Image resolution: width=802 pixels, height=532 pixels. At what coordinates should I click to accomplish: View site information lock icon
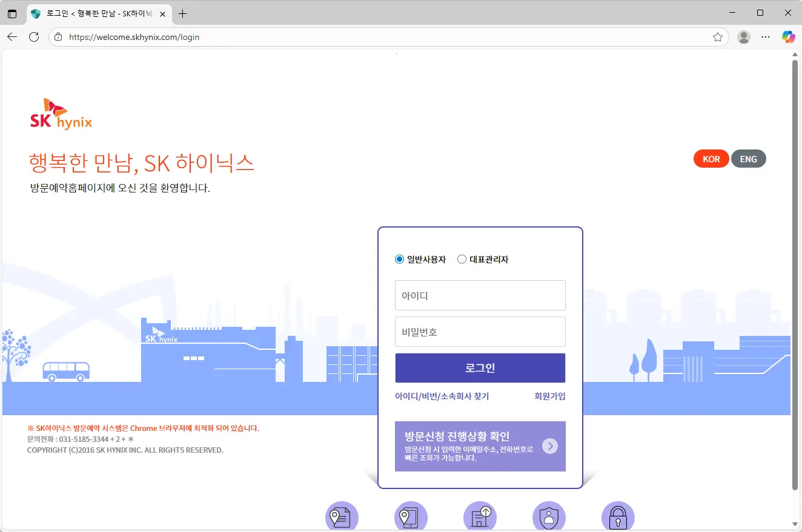click(x=58, y=37)
